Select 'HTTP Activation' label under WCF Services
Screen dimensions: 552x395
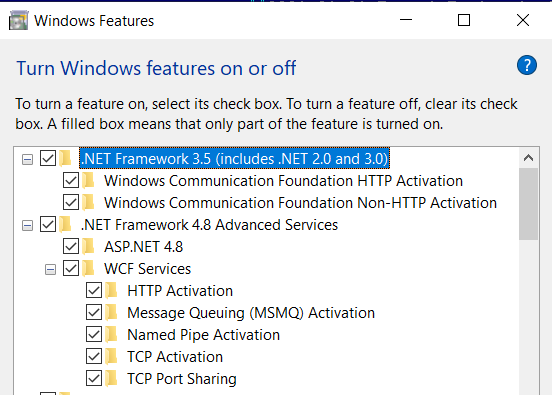tap(180, 290)
